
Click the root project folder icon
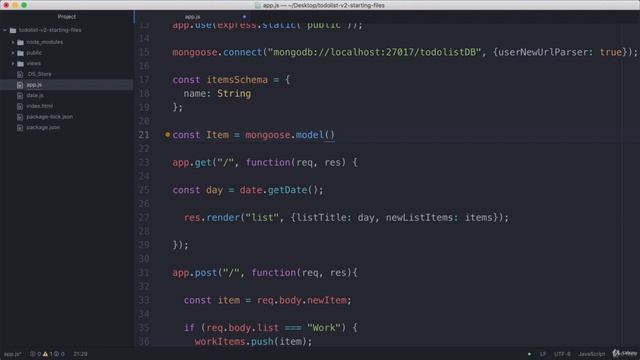[x=13, y=30]
